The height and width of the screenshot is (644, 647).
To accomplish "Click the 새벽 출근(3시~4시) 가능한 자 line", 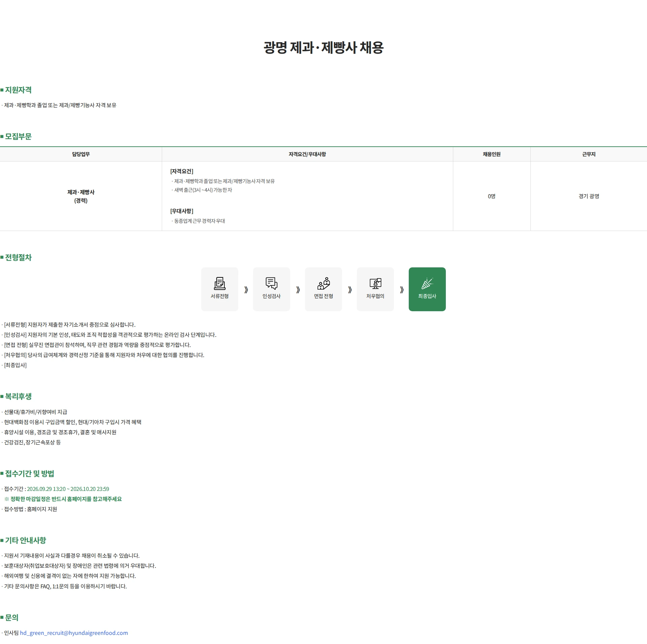I will [x=203, y=190].
